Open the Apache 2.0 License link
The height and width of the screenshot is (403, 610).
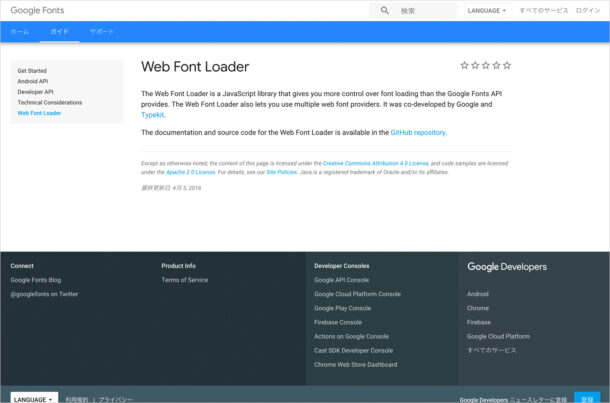click(x=191, y=172)
